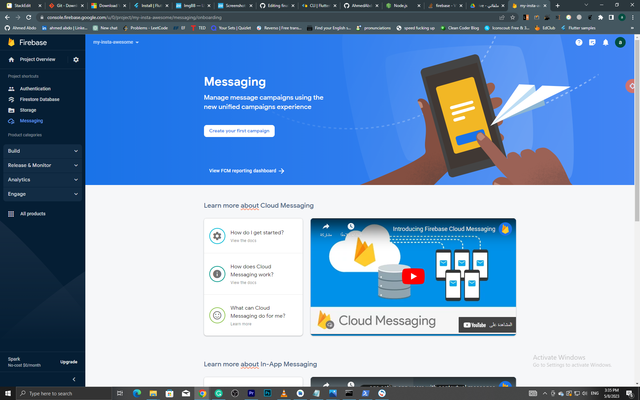This screenshot has height=400, width=640.
Task: Open Photoshop from taskbar
Action: pos(267,393)
